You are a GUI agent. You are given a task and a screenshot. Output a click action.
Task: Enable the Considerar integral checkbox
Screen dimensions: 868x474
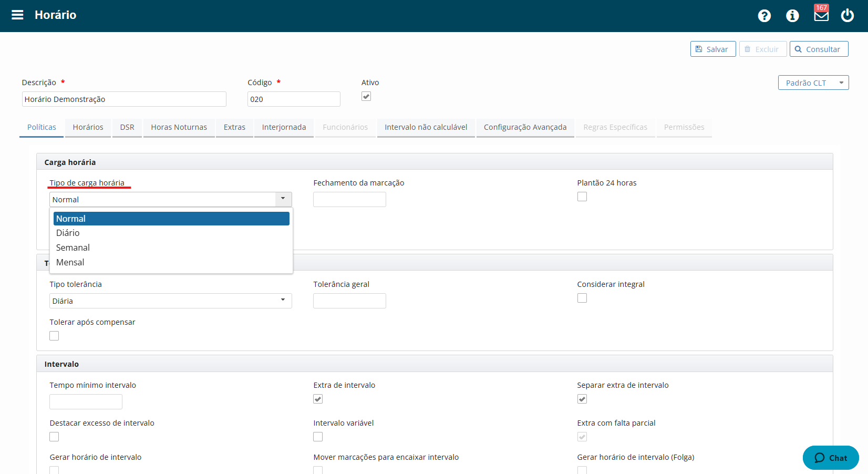[582, 298]
